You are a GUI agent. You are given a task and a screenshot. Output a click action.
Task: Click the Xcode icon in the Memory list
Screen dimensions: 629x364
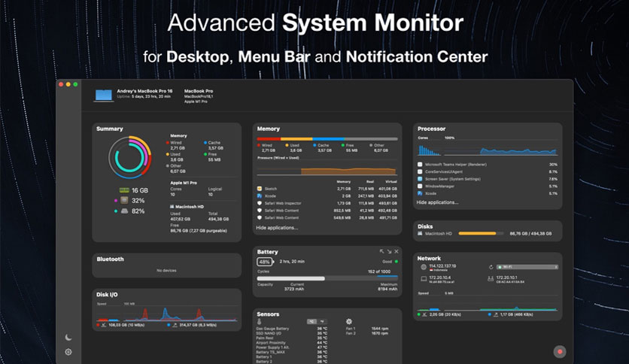[260, 196]
